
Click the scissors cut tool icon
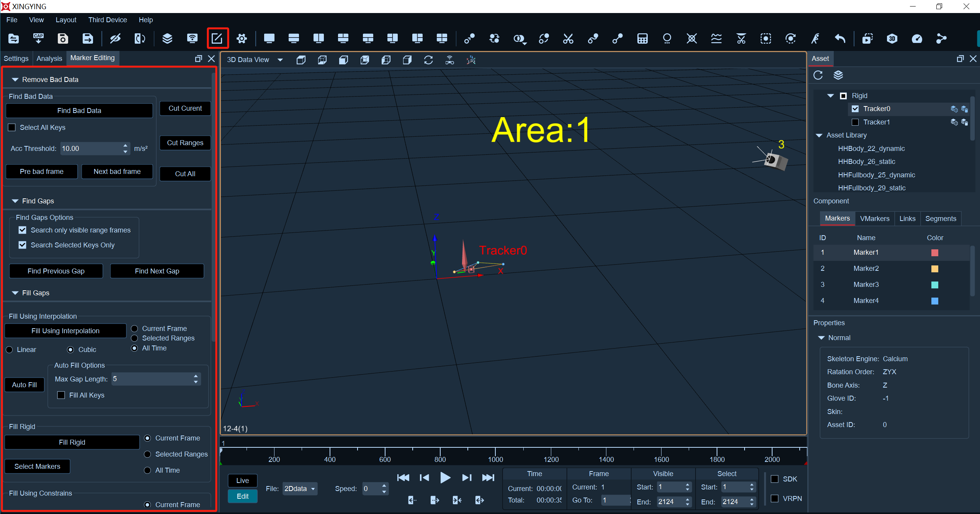point(568,38)
